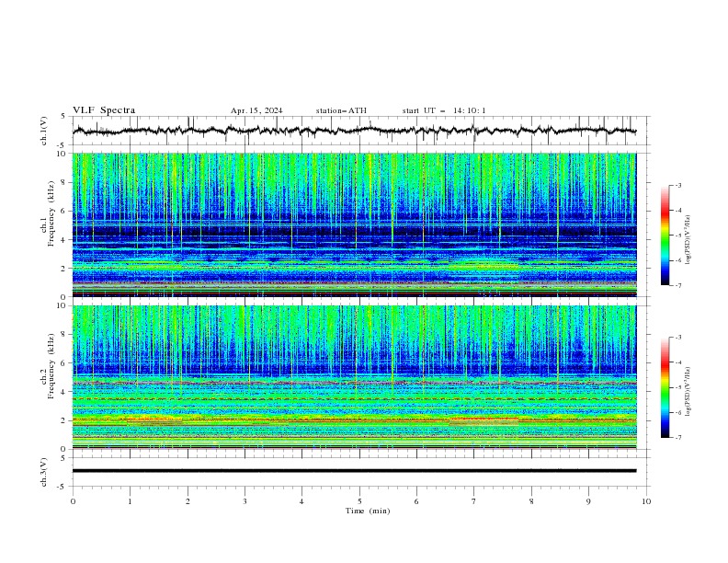Click the "-5" label on ch.1 color bar

[677, 236]
